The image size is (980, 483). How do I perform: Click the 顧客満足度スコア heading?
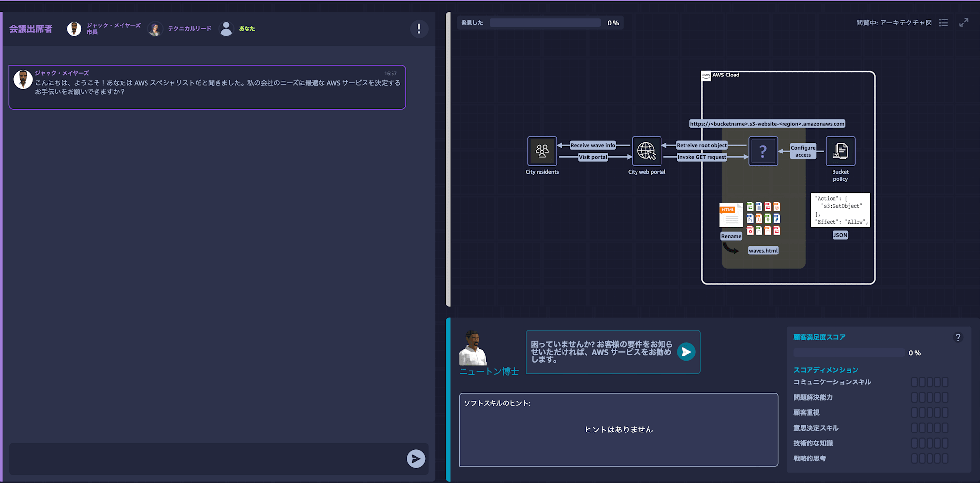point(819,337)
